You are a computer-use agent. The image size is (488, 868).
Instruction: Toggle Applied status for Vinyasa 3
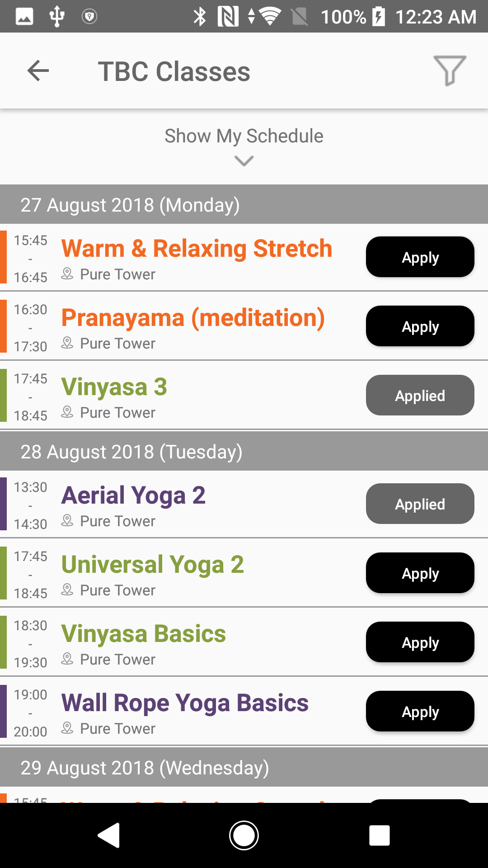[420, 395]
